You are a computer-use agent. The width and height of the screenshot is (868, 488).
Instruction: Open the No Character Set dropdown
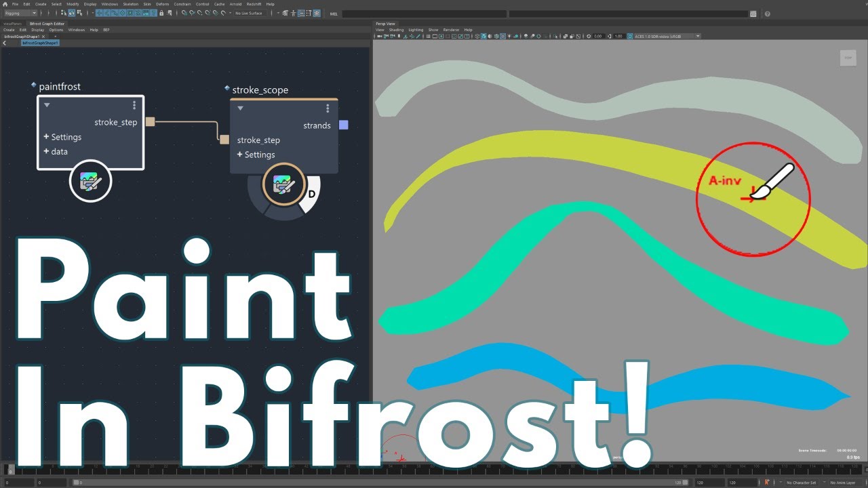pyautogui.click(x=802, y=483)
